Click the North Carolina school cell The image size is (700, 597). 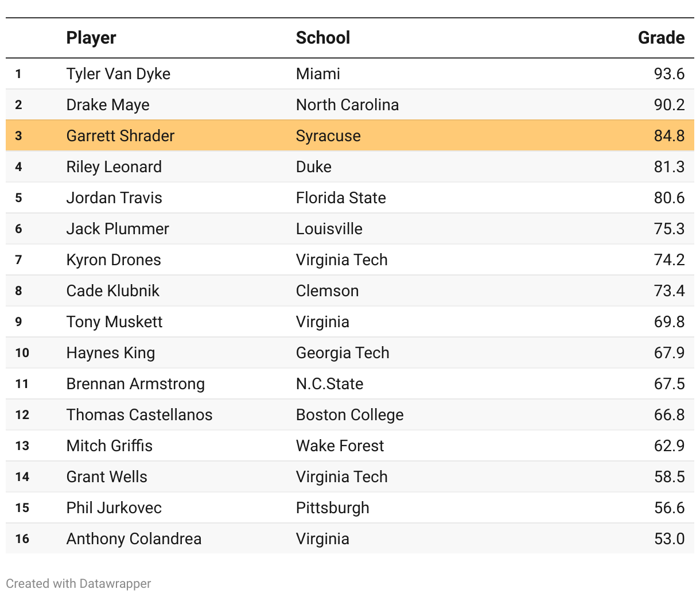347,105
